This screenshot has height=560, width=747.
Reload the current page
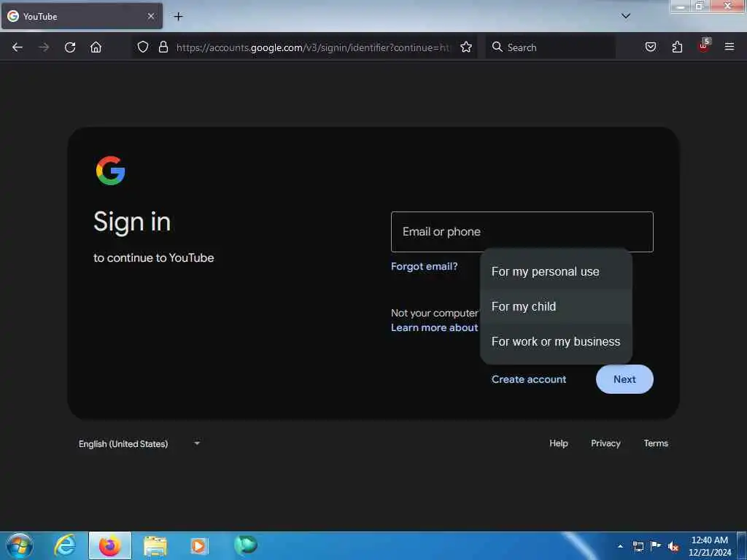pyautogui.click(x=70, y=47)
